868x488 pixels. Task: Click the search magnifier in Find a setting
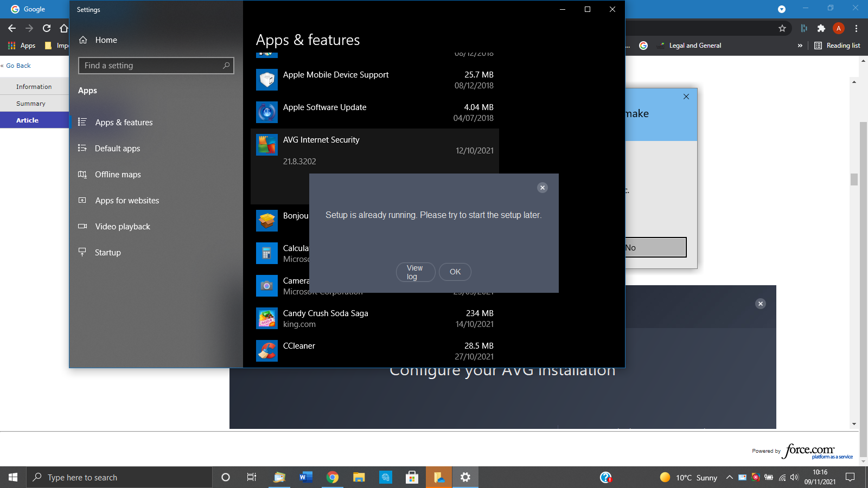point(226,66)
